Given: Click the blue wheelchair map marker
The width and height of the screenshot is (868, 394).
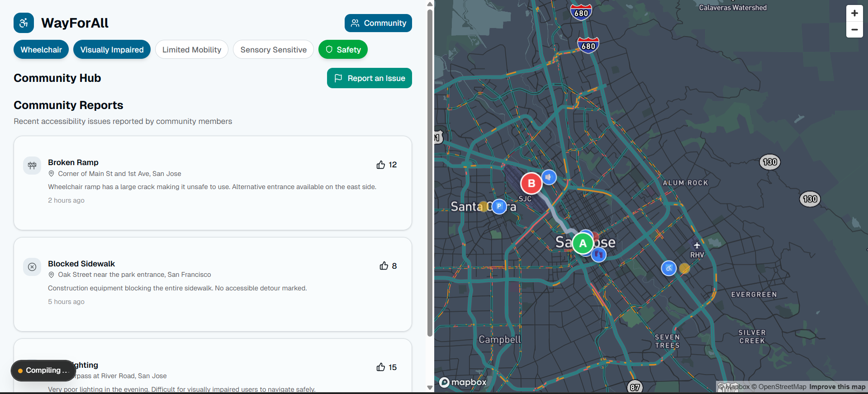Looking at the screenshot, I should pos(669,268).
